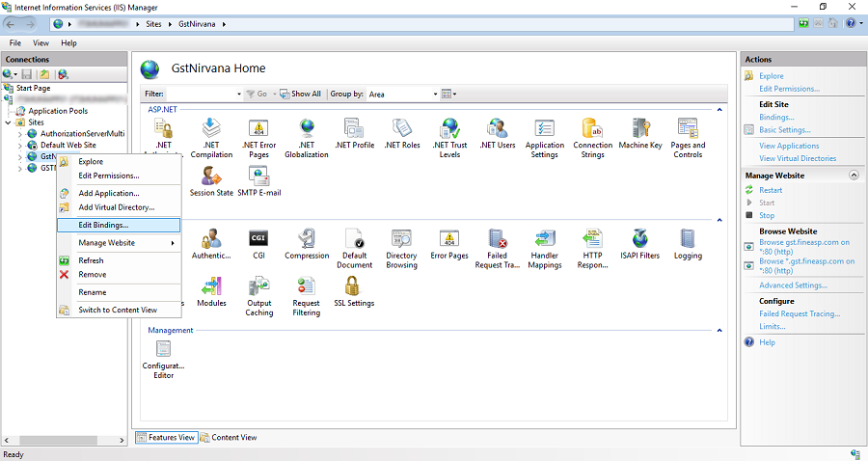Screen dimensions: 868x461
Task: Open Manage Website submenu
Action: pos(119,243)
